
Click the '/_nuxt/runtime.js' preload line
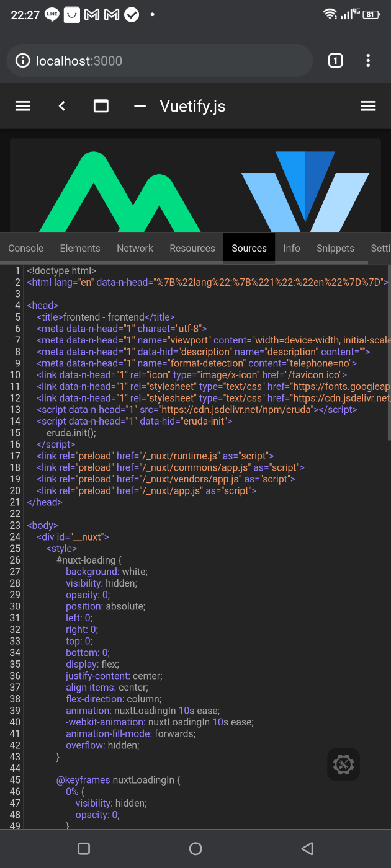pos(155,456)
